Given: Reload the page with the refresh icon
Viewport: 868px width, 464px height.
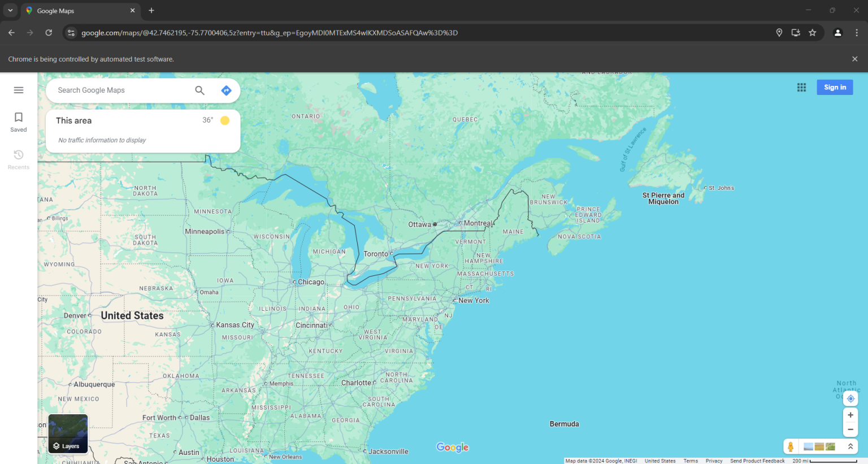Looking at the screenshot, I should (49, 32).
